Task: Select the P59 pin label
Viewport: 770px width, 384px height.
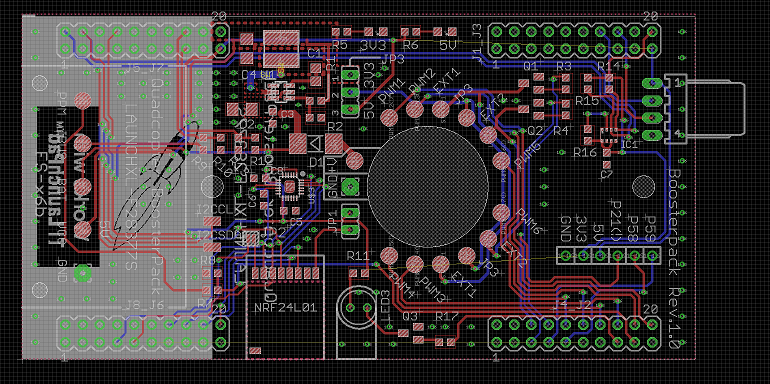Action: [x=650, y=229]
